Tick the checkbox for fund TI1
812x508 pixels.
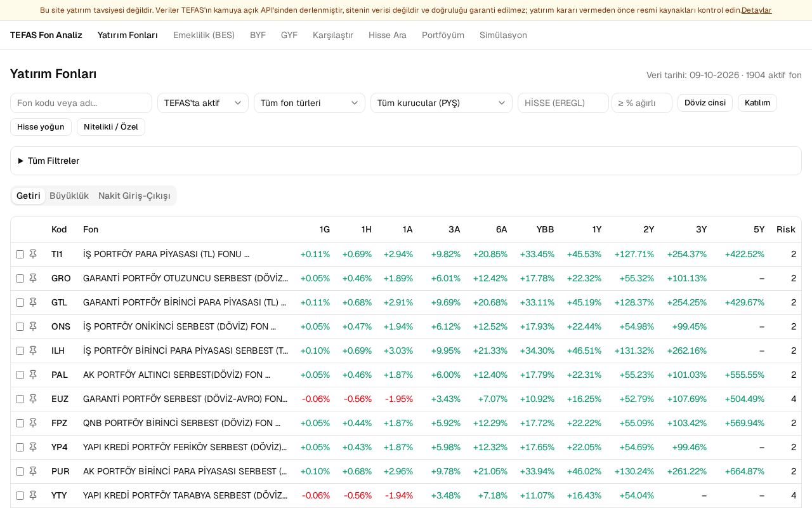click(x=20, y=254)
